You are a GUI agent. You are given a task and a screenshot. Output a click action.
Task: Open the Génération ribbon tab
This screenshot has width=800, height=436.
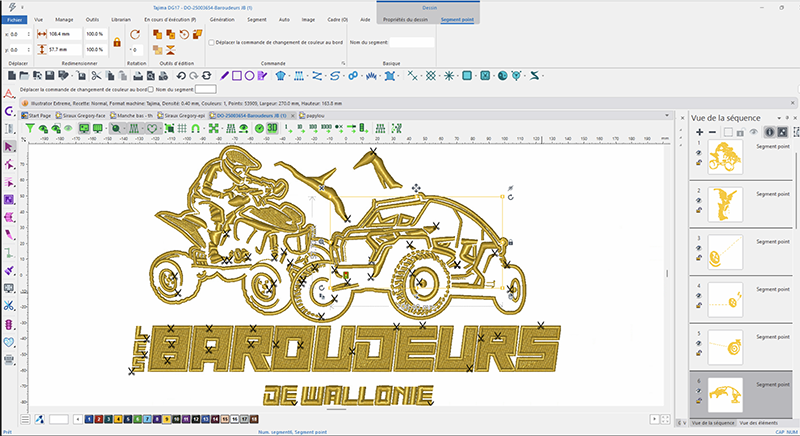point(224,19)
